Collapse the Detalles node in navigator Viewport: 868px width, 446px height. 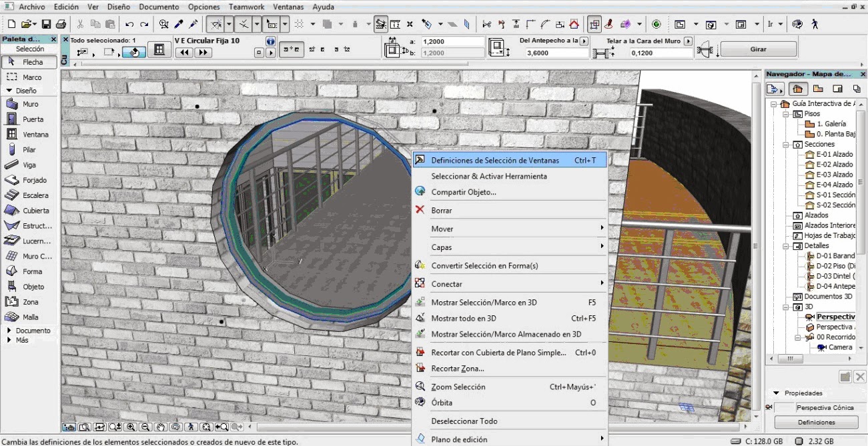tap(785, 246)
